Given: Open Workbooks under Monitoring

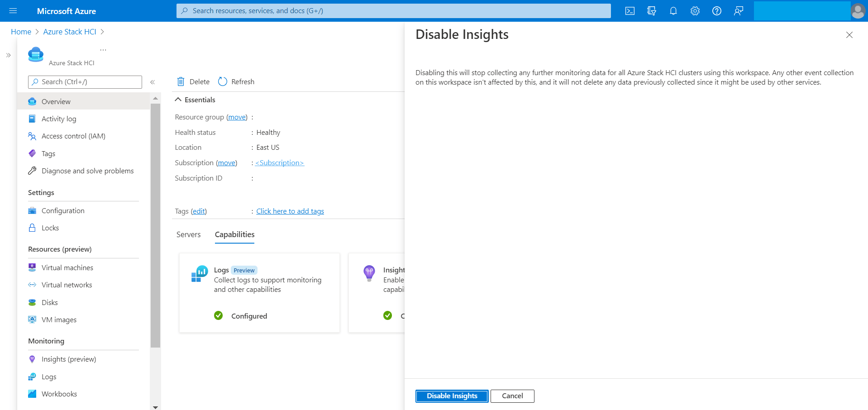Looking at the screenshot, I should pos(59,394).
